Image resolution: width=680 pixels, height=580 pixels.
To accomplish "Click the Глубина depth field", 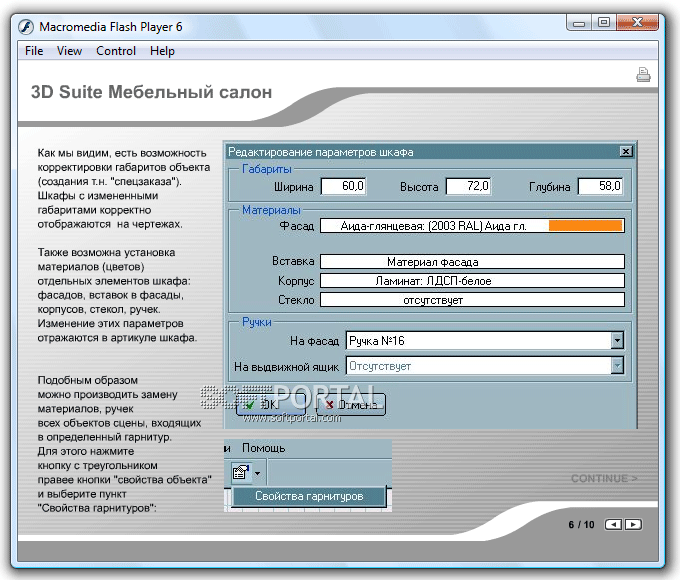I will click(601, 187).
